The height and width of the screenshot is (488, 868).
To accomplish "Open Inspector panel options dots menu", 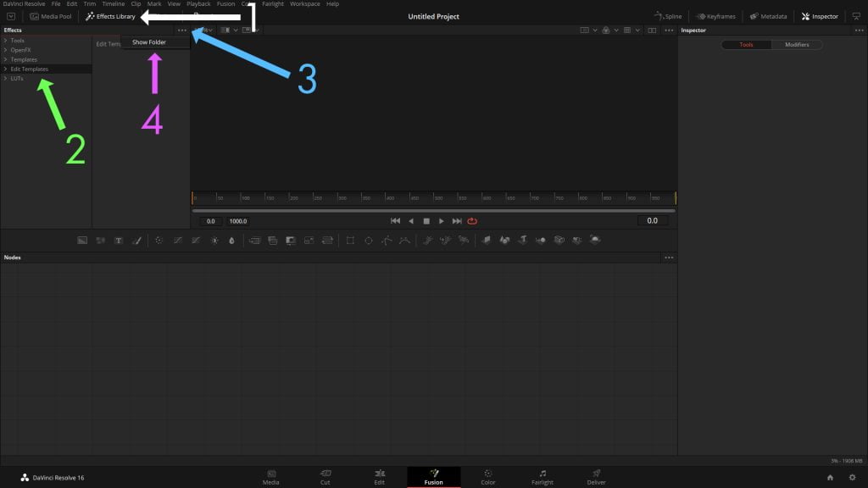I will [860, 30].
